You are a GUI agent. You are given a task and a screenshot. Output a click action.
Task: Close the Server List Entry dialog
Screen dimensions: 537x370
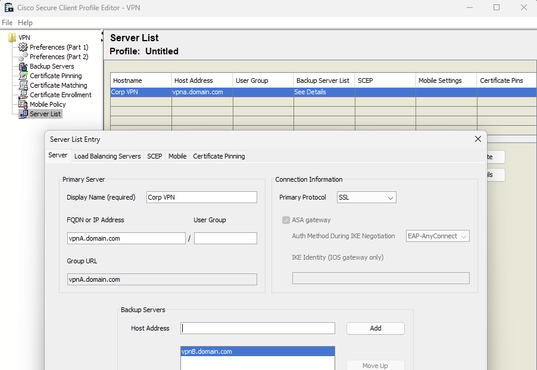pyautogui.click(x=478, y=139)
